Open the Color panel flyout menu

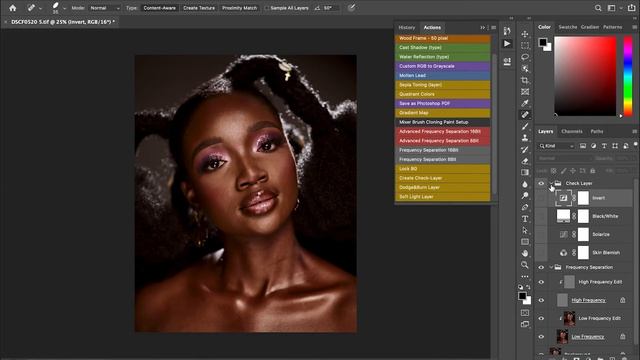pos(634,27)
